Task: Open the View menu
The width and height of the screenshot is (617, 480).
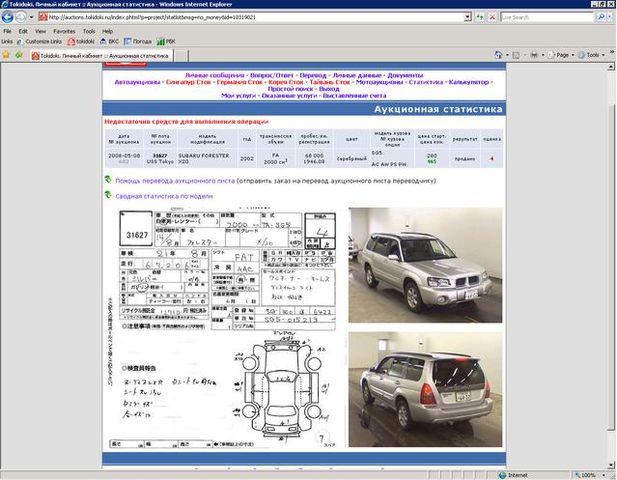Action: [40, 31]
